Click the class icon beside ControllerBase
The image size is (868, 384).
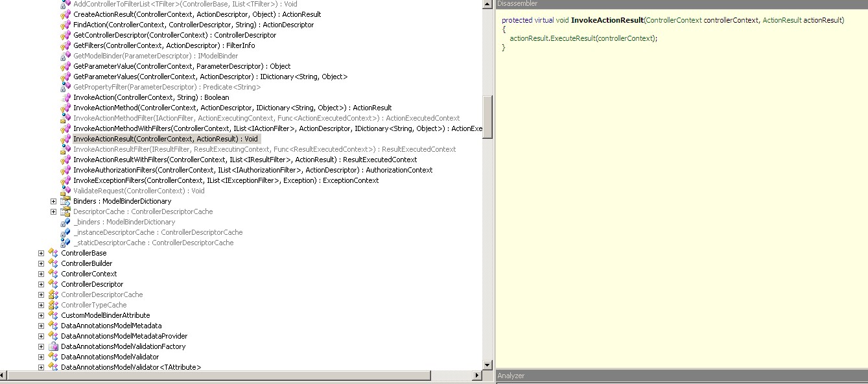53,253
